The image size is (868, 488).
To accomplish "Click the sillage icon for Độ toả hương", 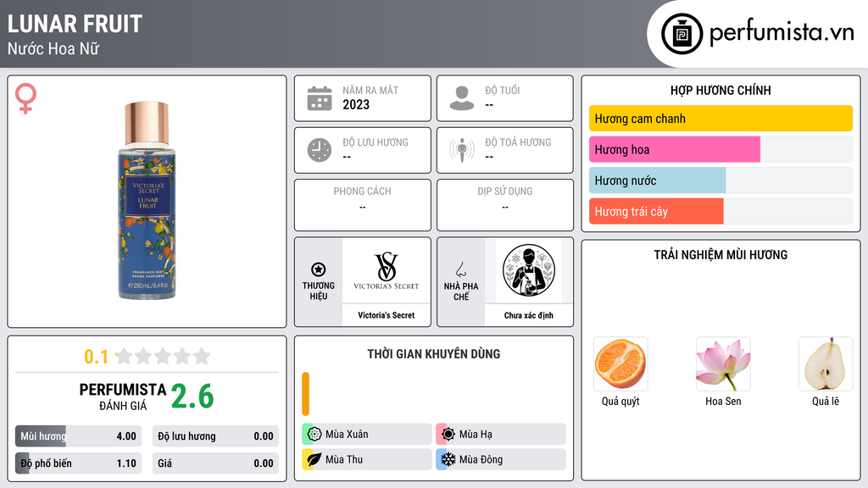I will click(462, 150).
